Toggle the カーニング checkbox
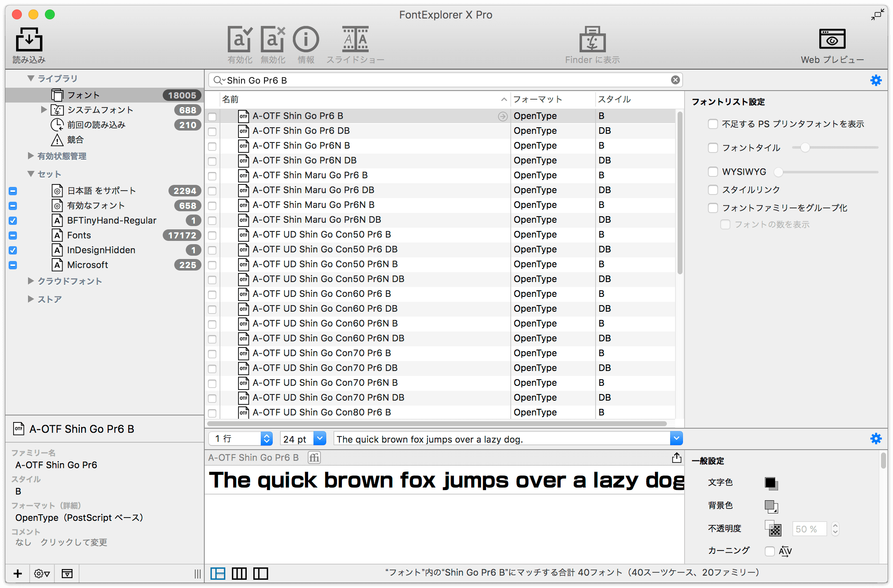The width and height of the screenshot is (893, 588). pyautogui.click(x=770, y=551)
